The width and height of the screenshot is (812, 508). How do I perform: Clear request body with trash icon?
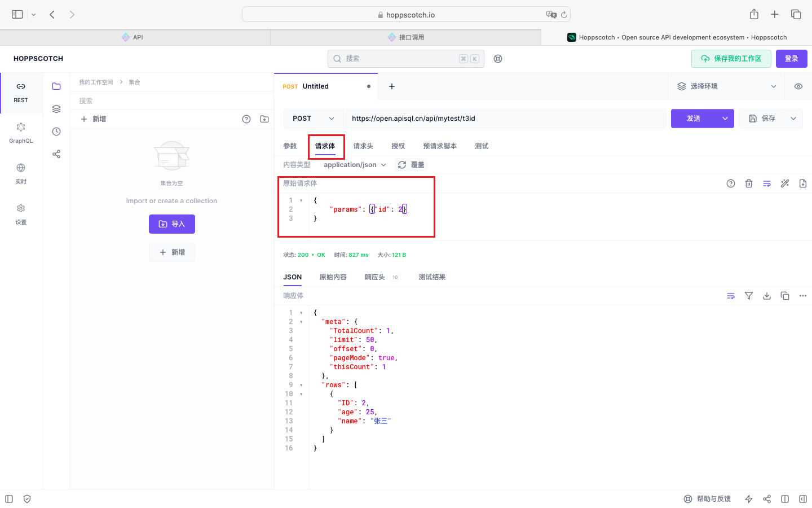click(749, 183)
